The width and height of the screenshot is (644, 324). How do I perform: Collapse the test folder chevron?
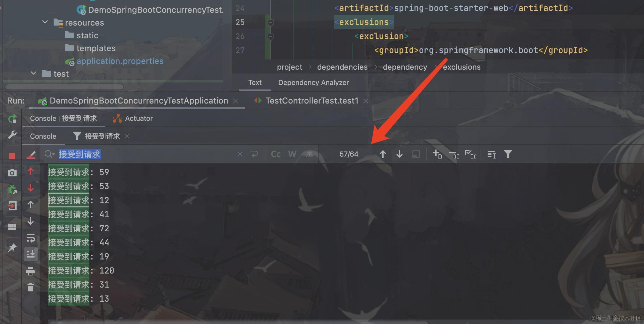tap(34, 73)
